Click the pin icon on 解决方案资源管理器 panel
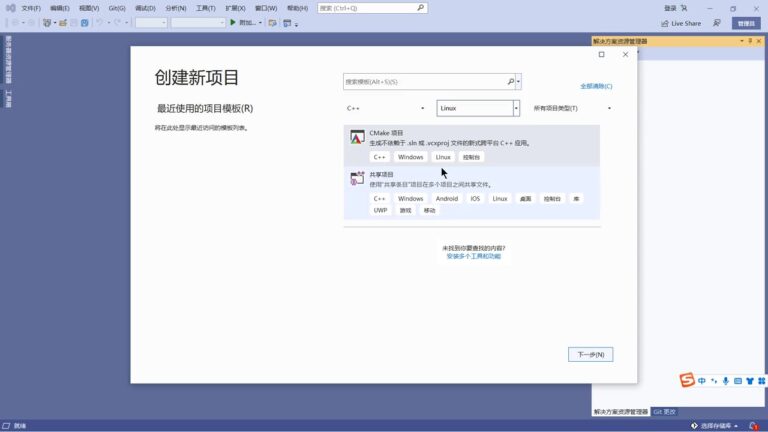The height and width of the screenshot is (432, 768). [x=750, y=41]
